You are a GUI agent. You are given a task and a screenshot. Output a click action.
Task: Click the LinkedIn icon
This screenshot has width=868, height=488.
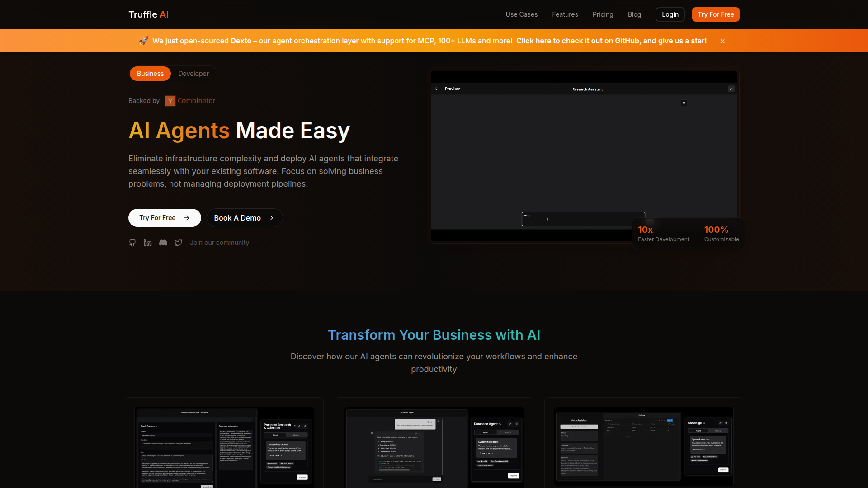(x=147, y=243)
